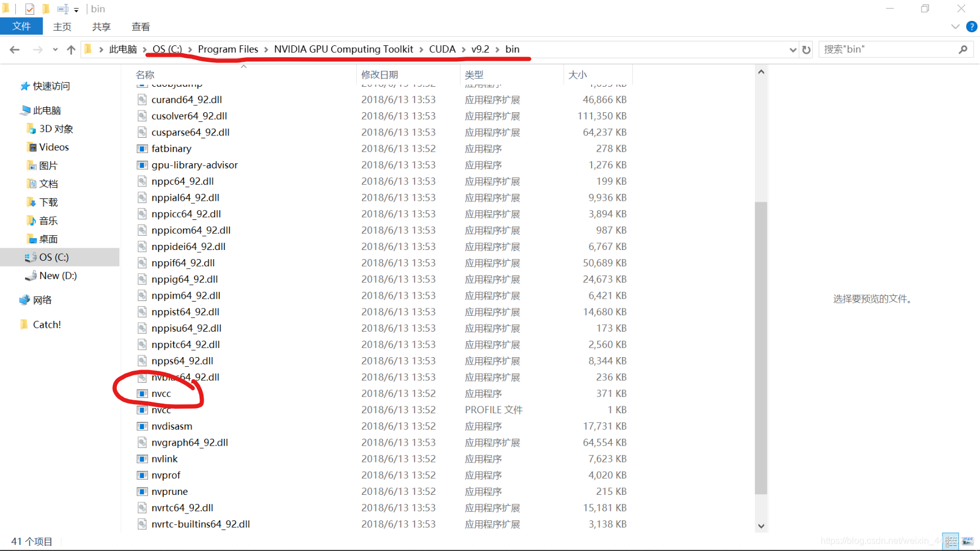980x551 pixels.
Task: Switch to the 主页 home ribbon tab
Action: (62, 27)
